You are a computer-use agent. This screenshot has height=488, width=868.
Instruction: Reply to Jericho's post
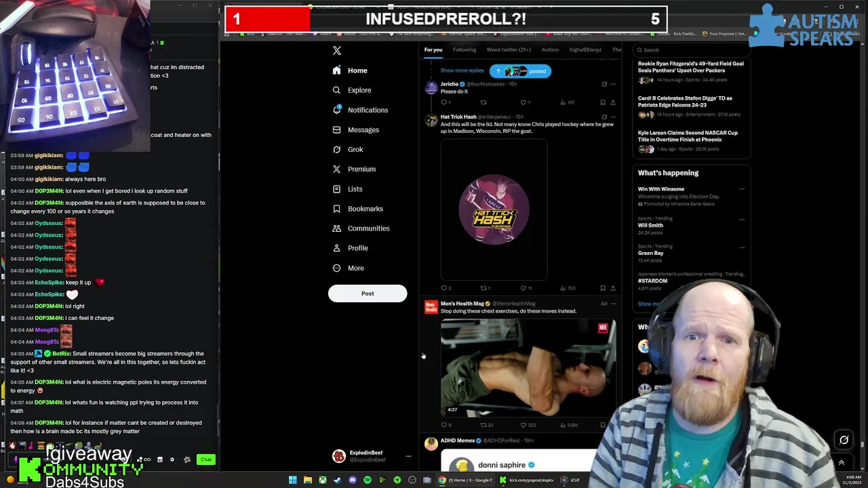tap(445, 102)
